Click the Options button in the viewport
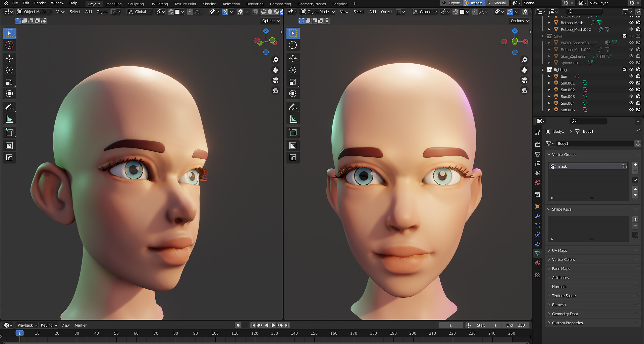Screen dimensions: 644x344 click(270, 21)
